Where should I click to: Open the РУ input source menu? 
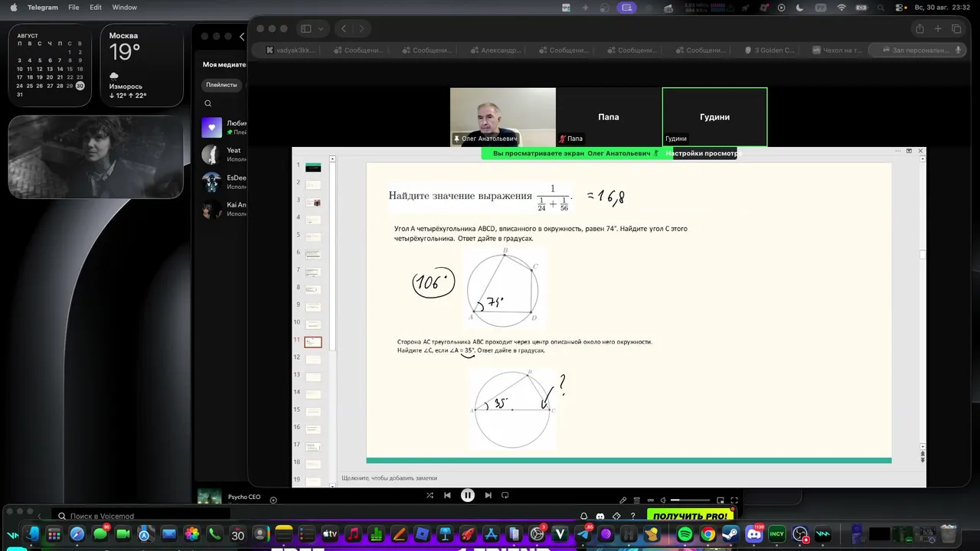click(x=821, y=8)
